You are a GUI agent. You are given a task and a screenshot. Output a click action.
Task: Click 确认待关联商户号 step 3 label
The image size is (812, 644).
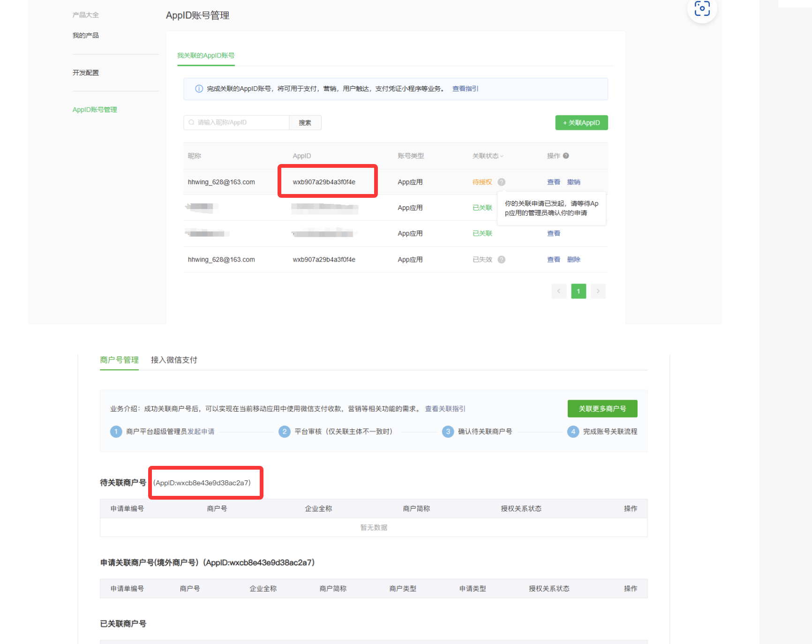485,432
